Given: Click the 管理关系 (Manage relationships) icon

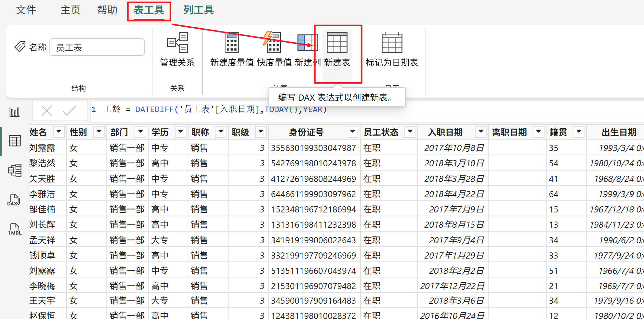Looking at the screenshot, I should (x=177, y=43).
